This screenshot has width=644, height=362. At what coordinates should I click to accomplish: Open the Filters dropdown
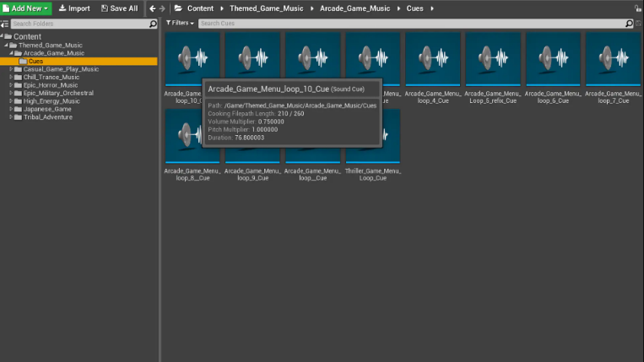[180, 23]
